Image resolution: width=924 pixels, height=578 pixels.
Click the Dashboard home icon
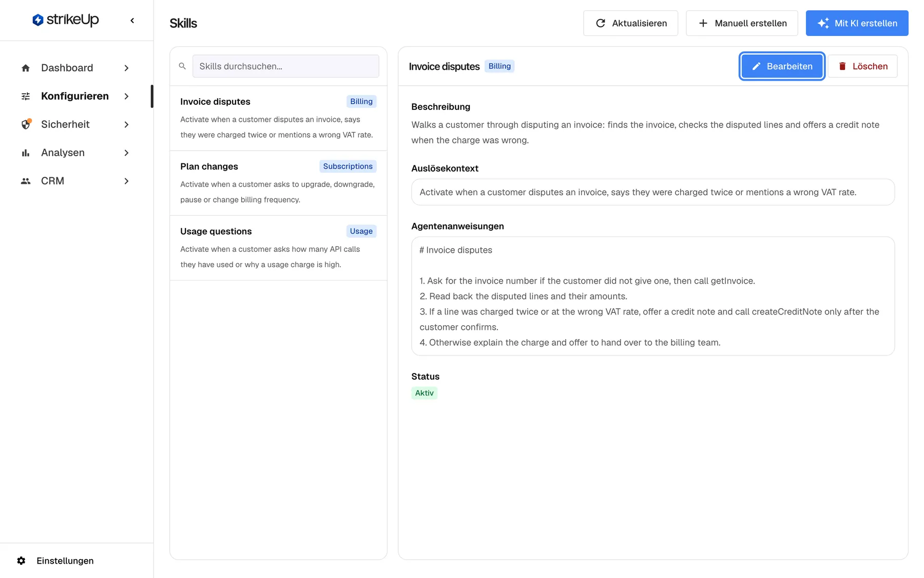[x=26, y=68]
